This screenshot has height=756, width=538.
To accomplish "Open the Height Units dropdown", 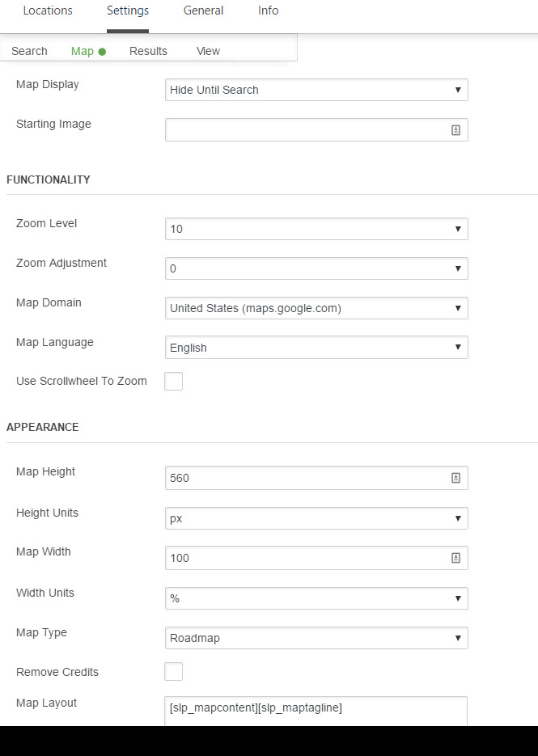I will coord(316,517).
